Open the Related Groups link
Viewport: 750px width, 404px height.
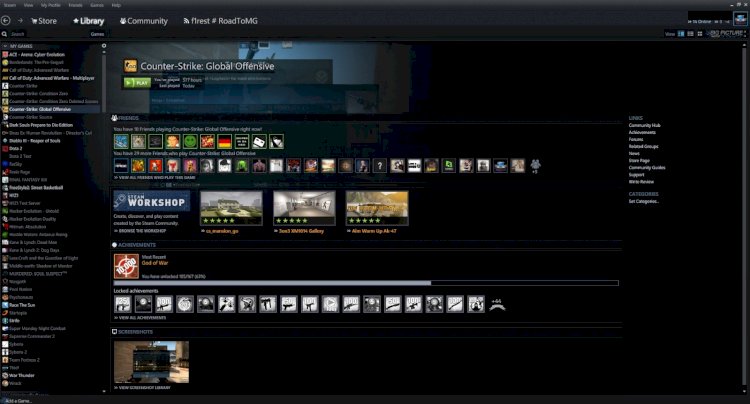[x=644, y=146]
